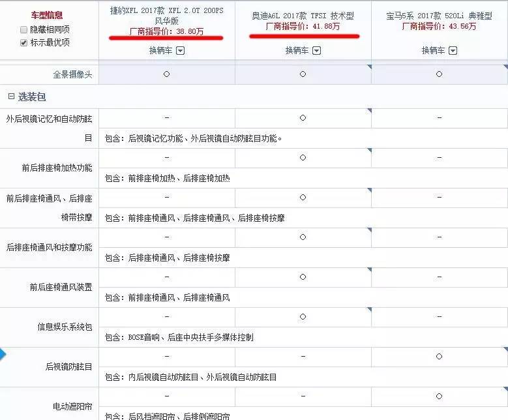The width and height of the screenshot is (508, 420).
Task: Click the blue arrow tab at left edge
Action: tap(3, 354)
